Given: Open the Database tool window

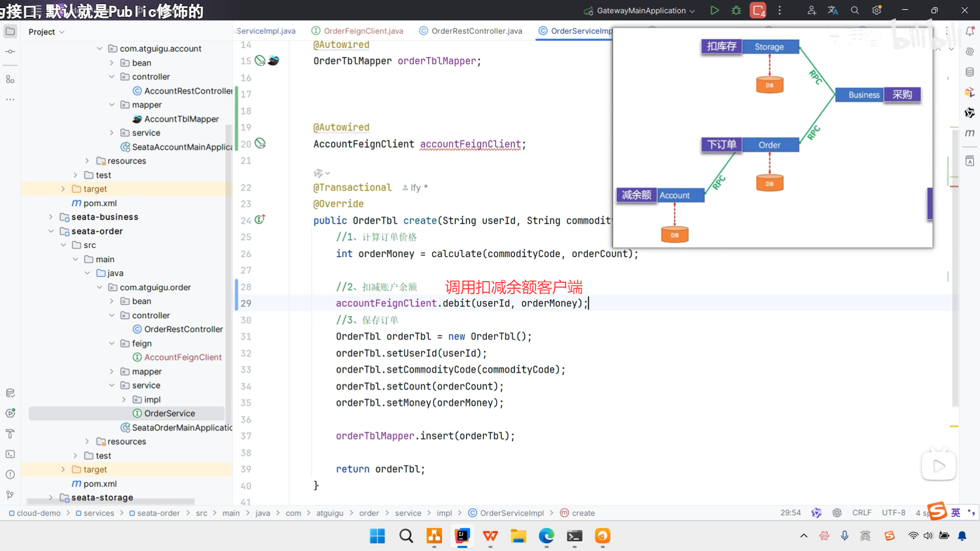Looking at the screenshot, I should click(x=970, y=72).
